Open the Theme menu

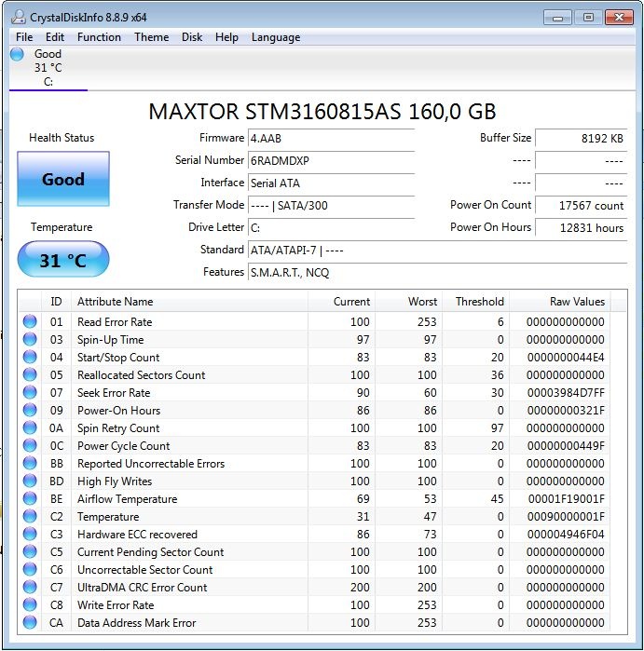[x=151, y=37]
